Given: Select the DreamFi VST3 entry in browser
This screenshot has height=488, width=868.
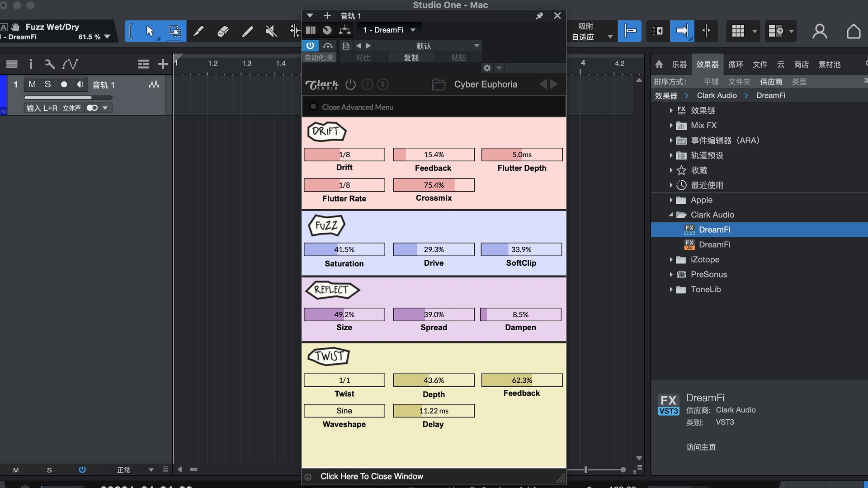Looking at the screenshot, I should (x=759, y=230).
